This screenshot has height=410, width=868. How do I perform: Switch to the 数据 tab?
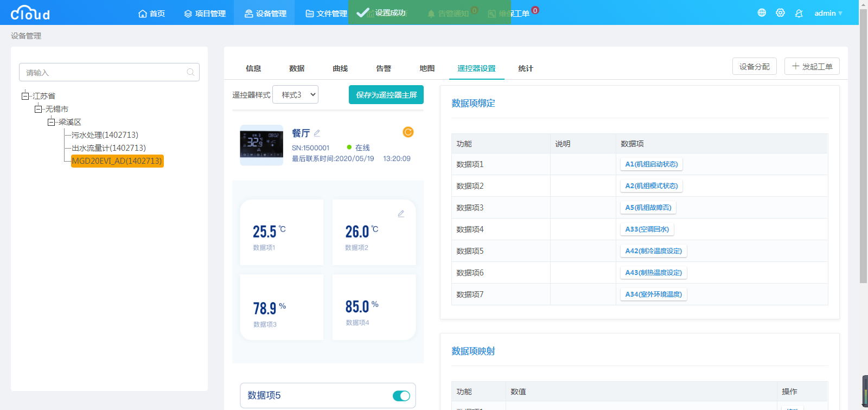(x=297, y=68)
